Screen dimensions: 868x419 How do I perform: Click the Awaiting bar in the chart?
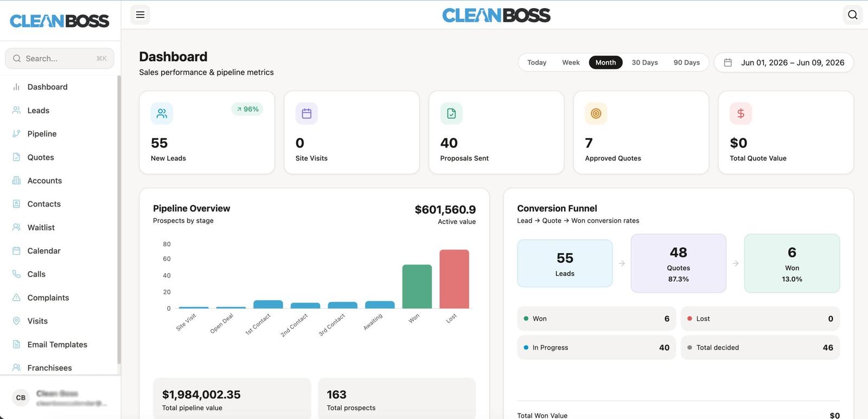click(380, 305)
